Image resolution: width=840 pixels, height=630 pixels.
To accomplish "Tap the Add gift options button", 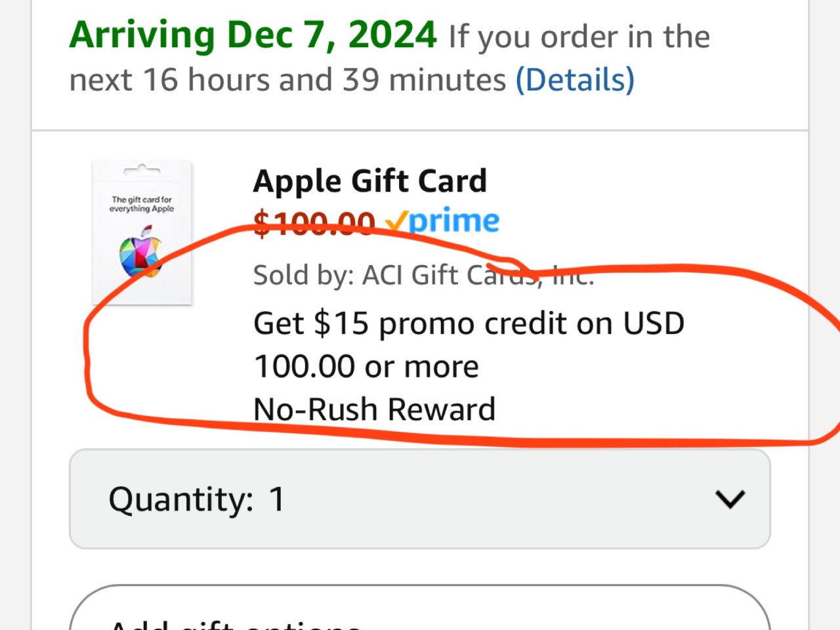I will pos(419,614).
